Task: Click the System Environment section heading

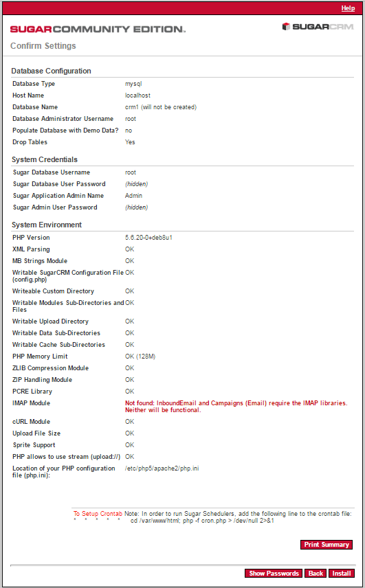Action: (x=47, y=225)
